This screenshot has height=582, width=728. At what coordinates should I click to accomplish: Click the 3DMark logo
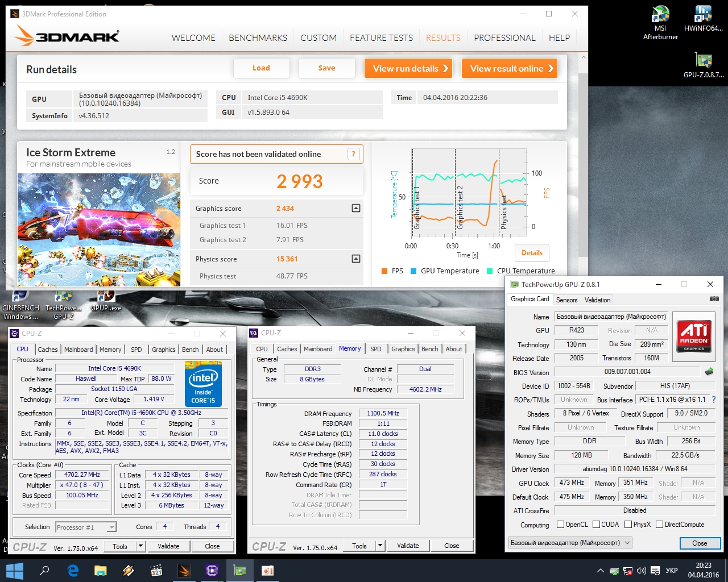click(x=67, y=36)
